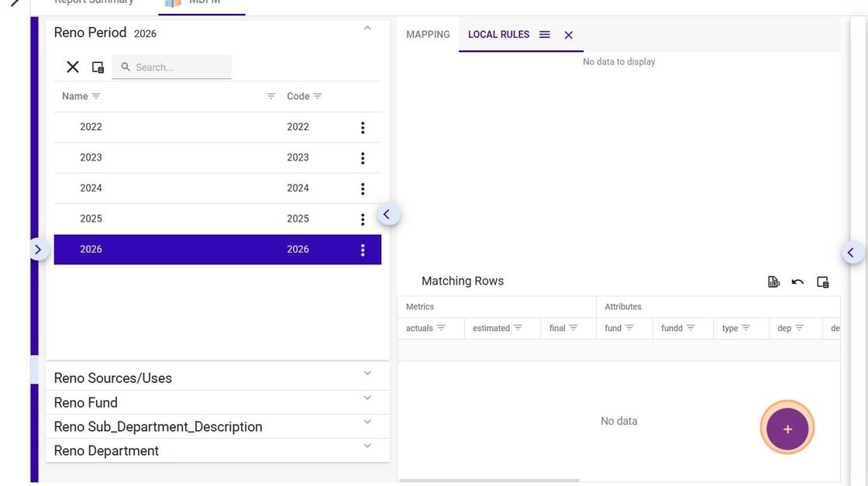Click the horizontal scrollbar under Matching Rows
Screen dimensions: 868x486
pos(489,481)
